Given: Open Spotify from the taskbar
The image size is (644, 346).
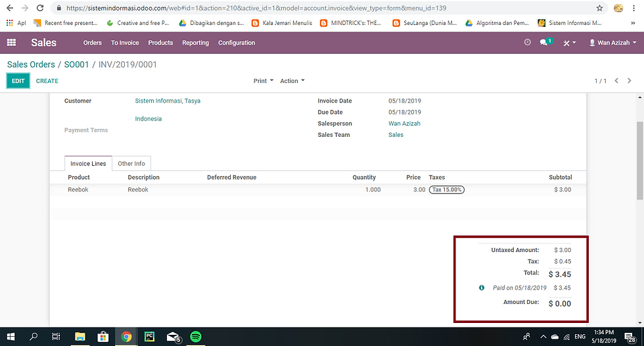Looking at the screenshot, I should (196, 337).
